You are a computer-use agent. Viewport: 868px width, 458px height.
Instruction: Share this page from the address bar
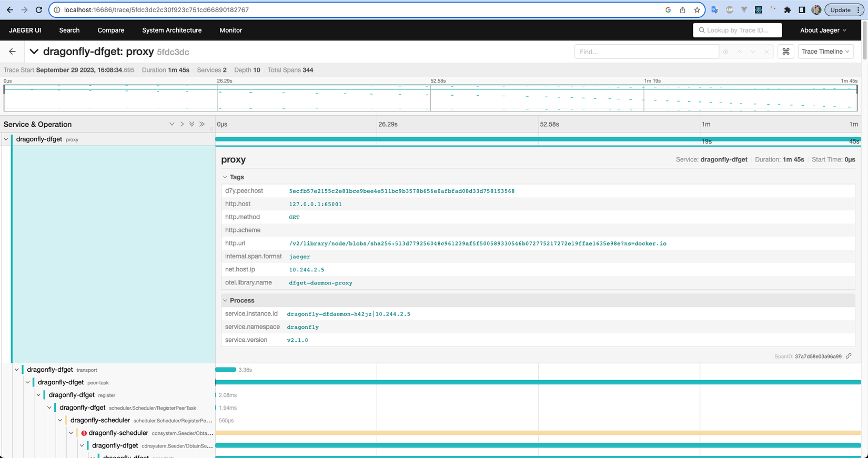(682, 10)
